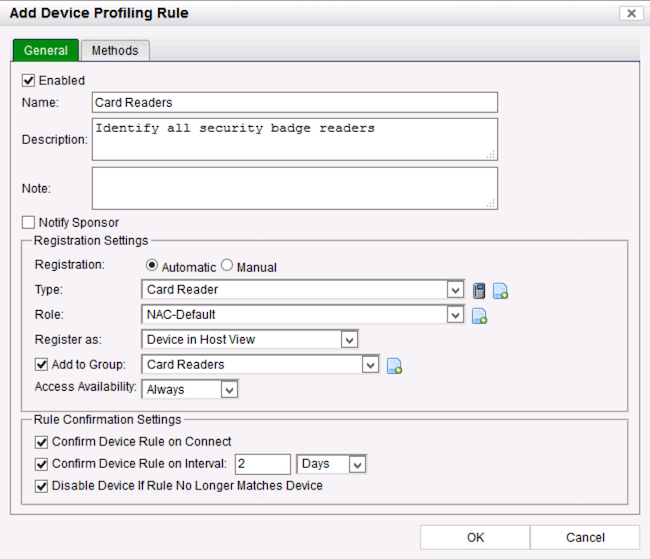Open the Register as dropdown
The image size is (650, 560).
click(348, 340)
